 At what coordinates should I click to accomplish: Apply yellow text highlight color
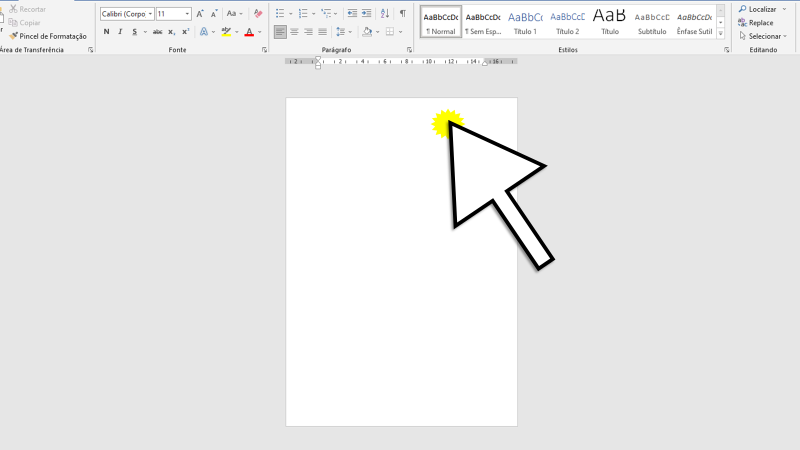[x=226, y=32]
